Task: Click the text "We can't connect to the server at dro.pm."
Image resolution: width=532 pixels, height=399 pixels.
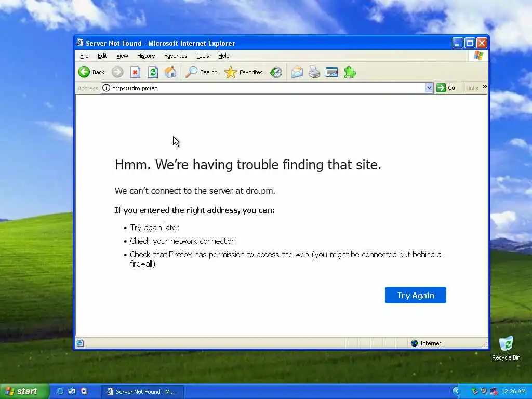Action: (x=195, y=191)
